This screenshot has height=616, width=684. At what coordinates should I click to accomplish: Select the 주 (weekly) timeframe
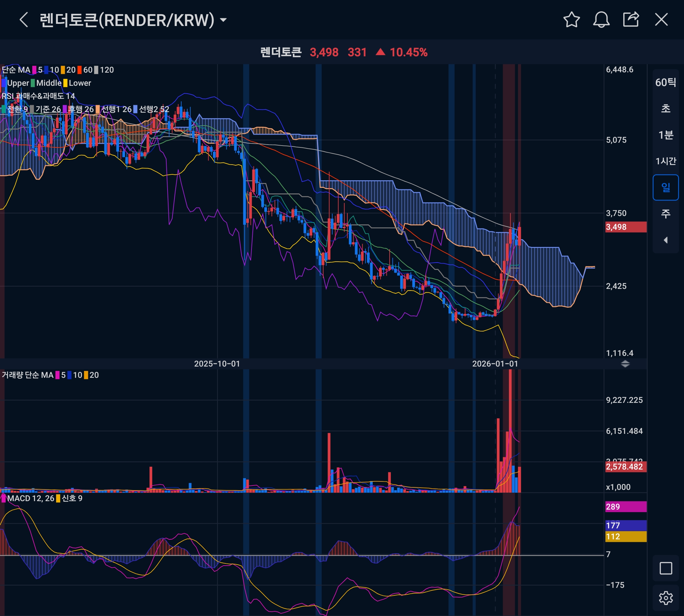pos(666,213)
